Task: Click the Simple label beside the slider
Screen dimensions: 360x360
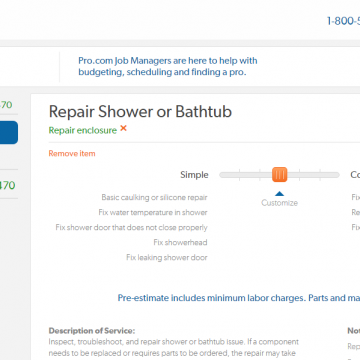Action: 194,175
